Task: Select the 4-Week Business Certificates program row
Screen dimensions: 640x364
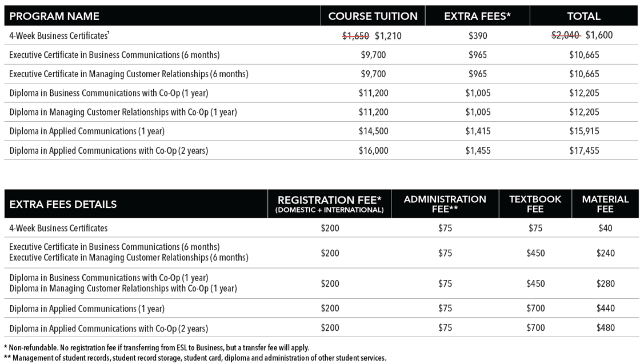Action: pyautogui.click(x=321, y=35)
